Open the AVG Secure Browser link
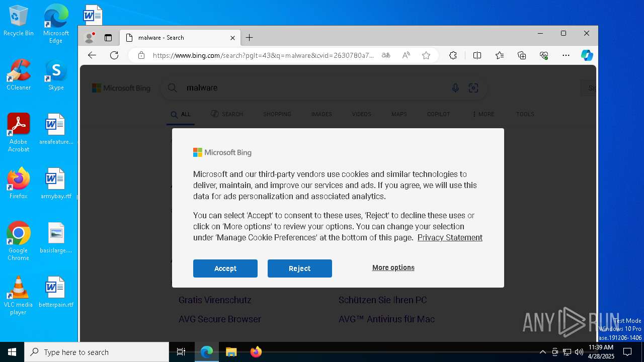The image size is (644, 362). (x=220, y=319)
